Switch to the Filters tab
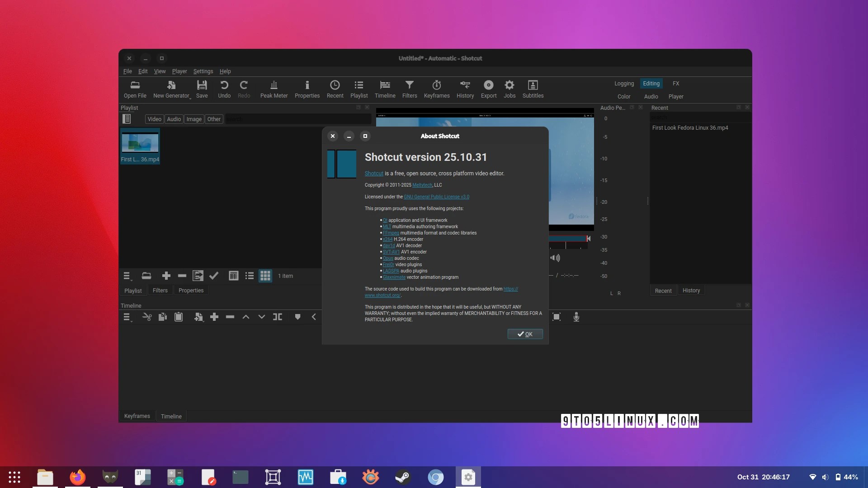 [160, 291]
